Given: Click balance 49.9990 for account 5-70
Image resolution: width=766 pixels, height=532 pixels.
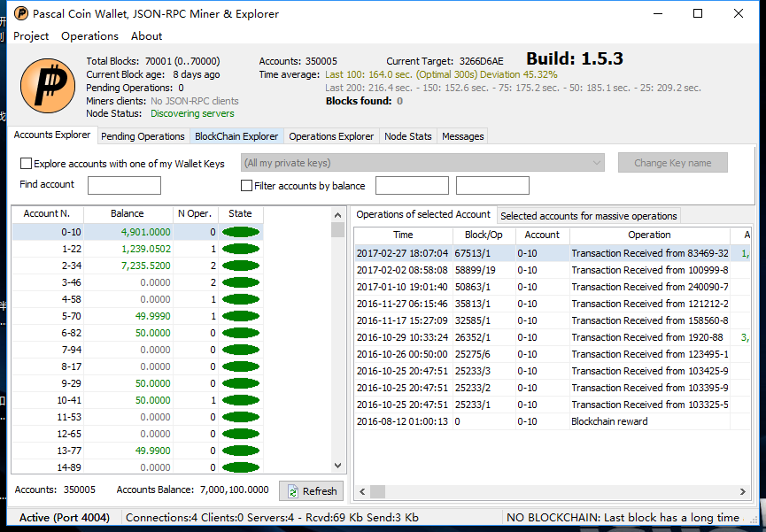Looking at the screenshot, I should (153, 316).
